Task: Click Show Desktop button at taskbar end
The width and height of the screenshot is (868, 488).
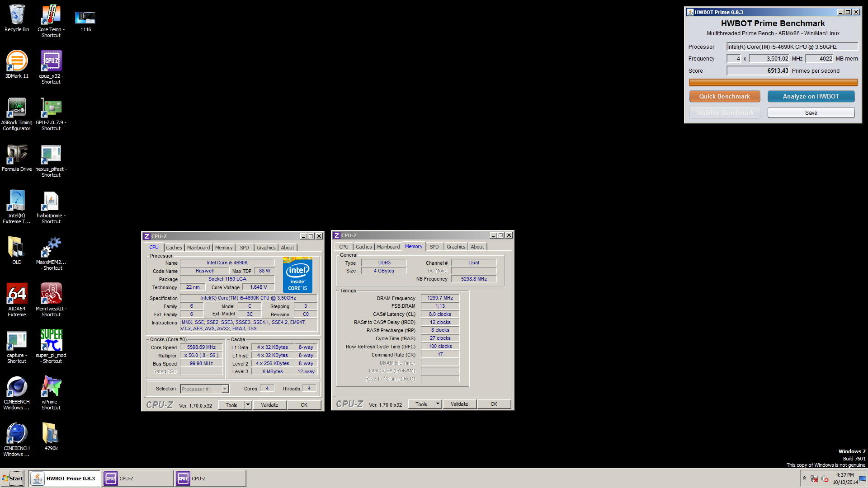Action: click(863, 479)
